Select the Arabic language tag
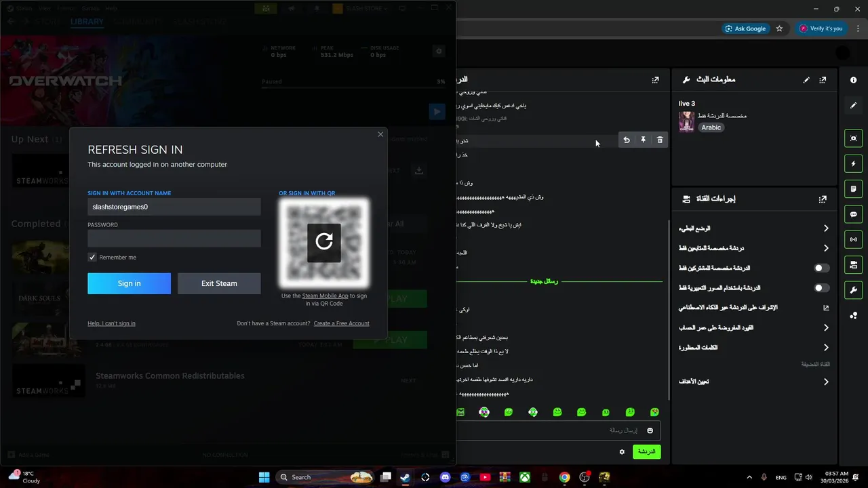The height and width of the screenshot is (488, 868). point(711,127)
